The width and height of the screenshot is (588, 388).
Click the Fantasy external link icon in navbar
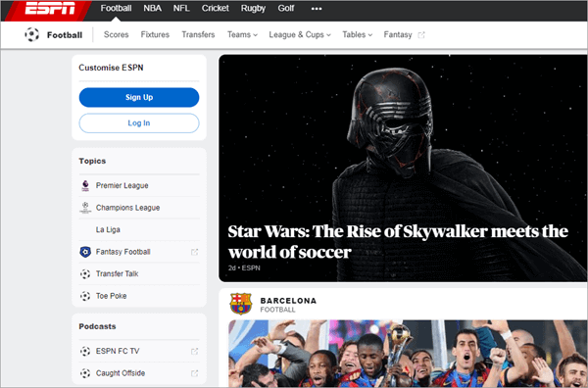(421, 35)
